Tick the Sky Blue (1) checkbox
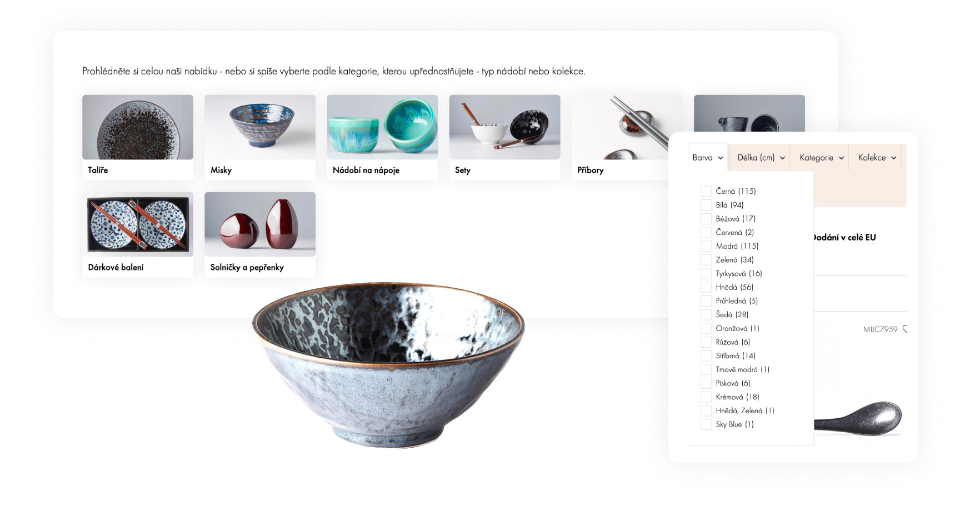980x526 pixels. (706, 424)
